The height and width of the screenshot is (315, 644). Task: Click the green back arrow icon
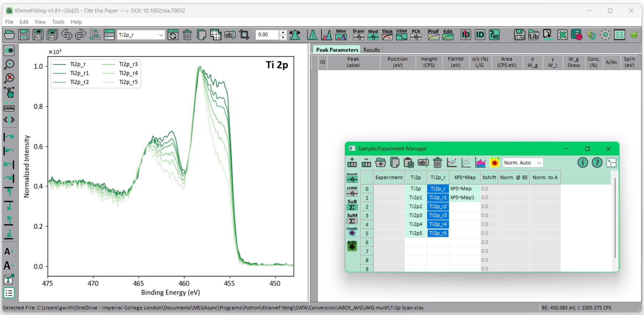(634, 35)
